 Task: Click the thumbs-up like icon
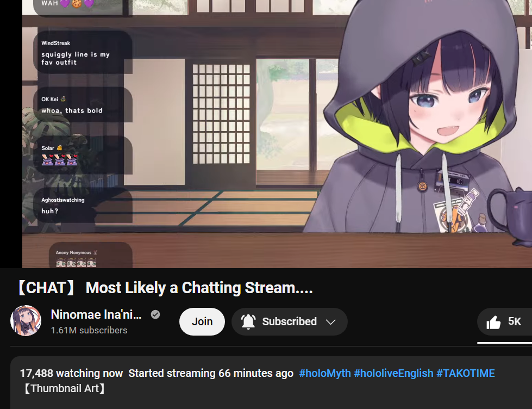(493, 322)
